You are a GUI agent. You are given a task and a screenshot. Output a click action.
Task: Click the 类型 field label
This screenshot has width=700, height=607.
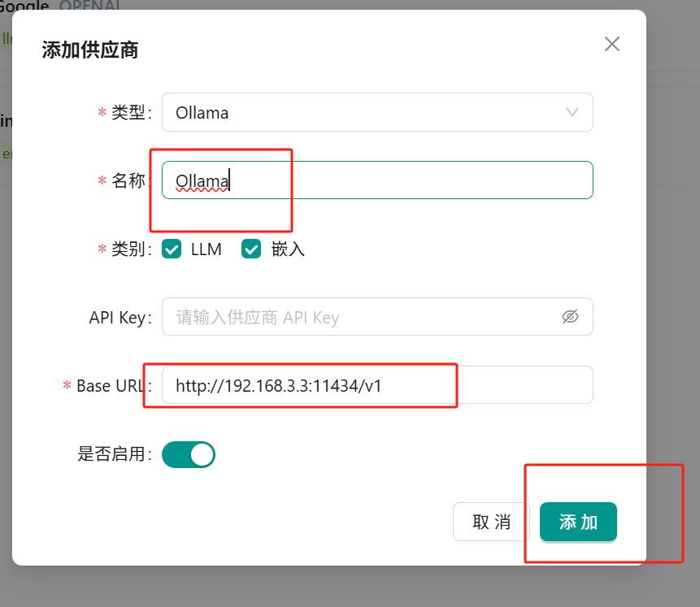(130, 112)
